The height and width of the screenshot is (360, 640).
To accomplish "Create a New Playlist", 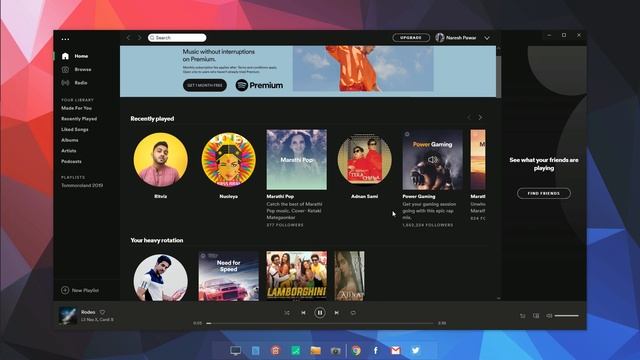I will (80, 290).
